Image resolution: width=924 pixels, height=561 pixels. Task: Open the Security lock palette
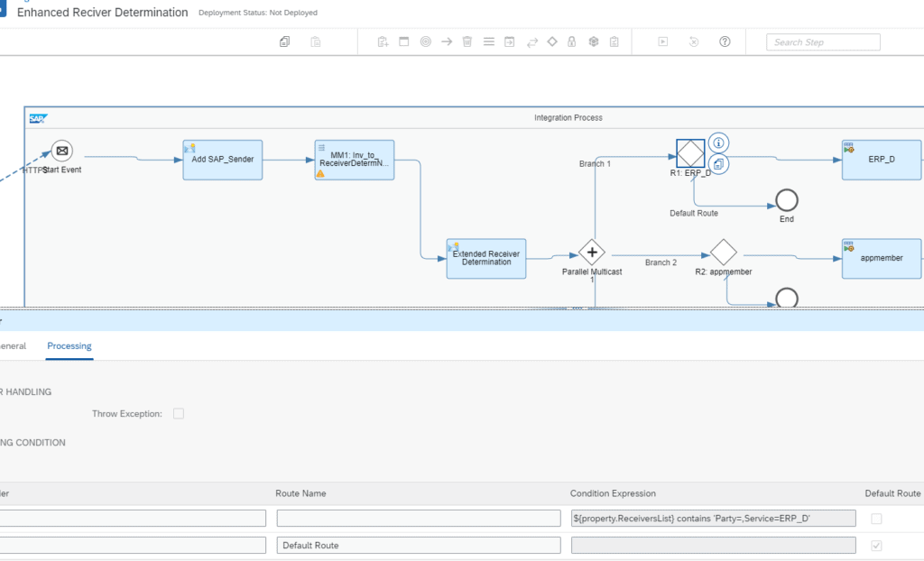coord(571,41)
